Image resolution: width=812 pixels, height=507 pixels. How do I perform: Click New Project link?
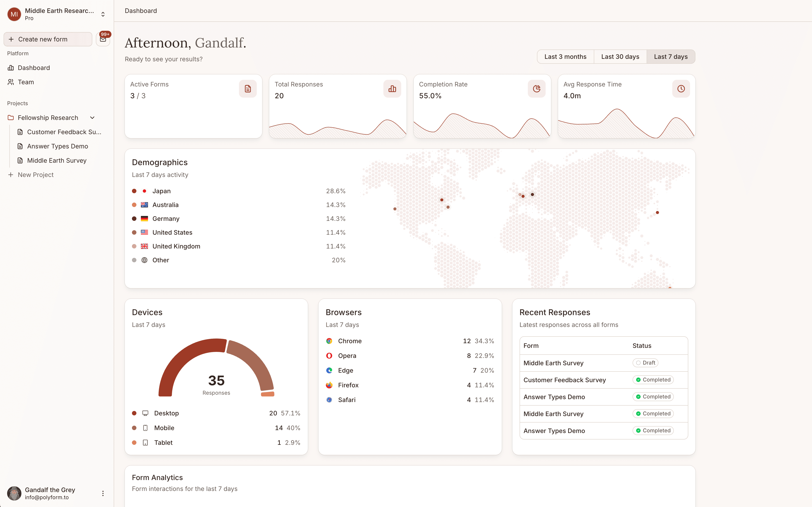(35, 174)
